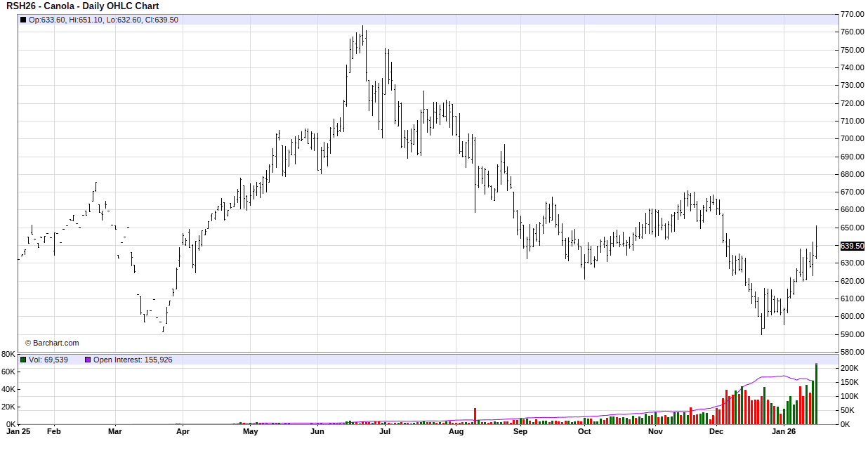Image resolution: width=868 pixels, height=453 pixels.
Task: Click the green Vol legend square
Action: [x=23, y=360]
